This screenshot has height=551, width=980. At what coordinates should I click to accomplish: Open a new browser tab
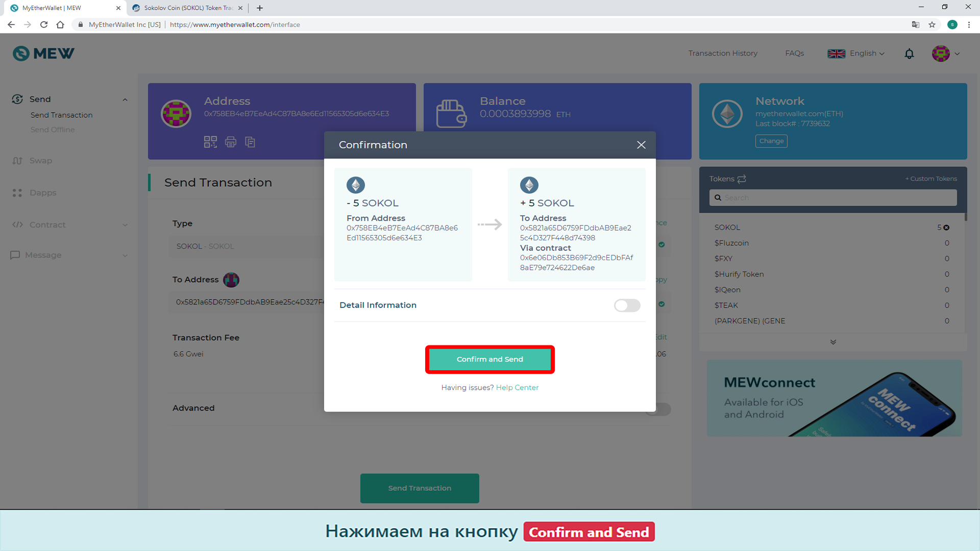pos(260,8)
